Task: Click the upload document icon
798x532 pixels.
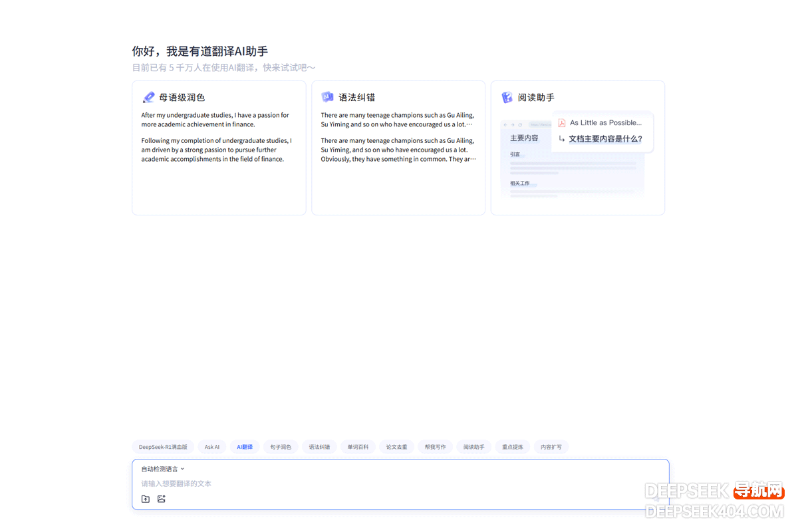Action: coord(146,499)
